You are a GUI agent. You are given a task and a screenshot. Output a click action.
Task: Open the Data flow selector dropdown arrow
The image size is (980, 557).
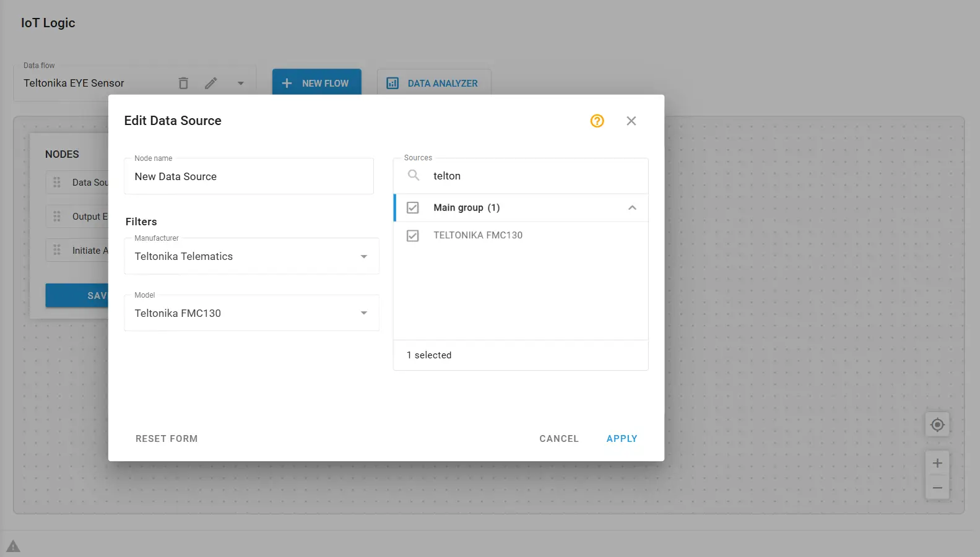tap(240, 83)
